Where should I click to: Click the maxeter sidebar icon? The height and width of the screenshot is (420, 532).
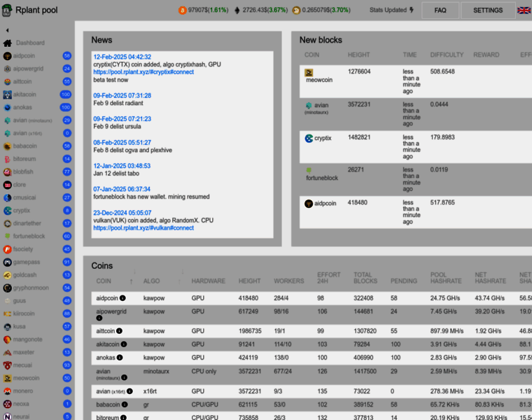tap(7, 353)
